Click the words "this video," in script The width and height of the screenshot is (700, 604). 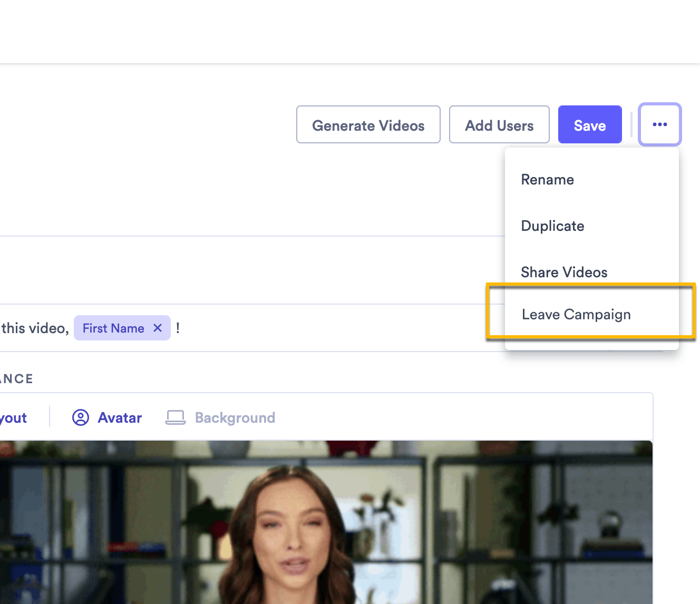click(35, 328)
